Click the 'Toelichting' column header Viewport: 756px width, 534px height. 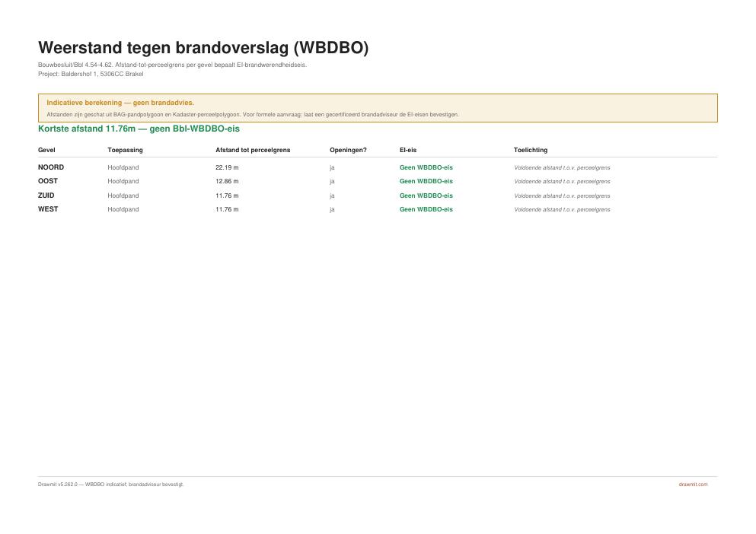click(x=531, y=150)
